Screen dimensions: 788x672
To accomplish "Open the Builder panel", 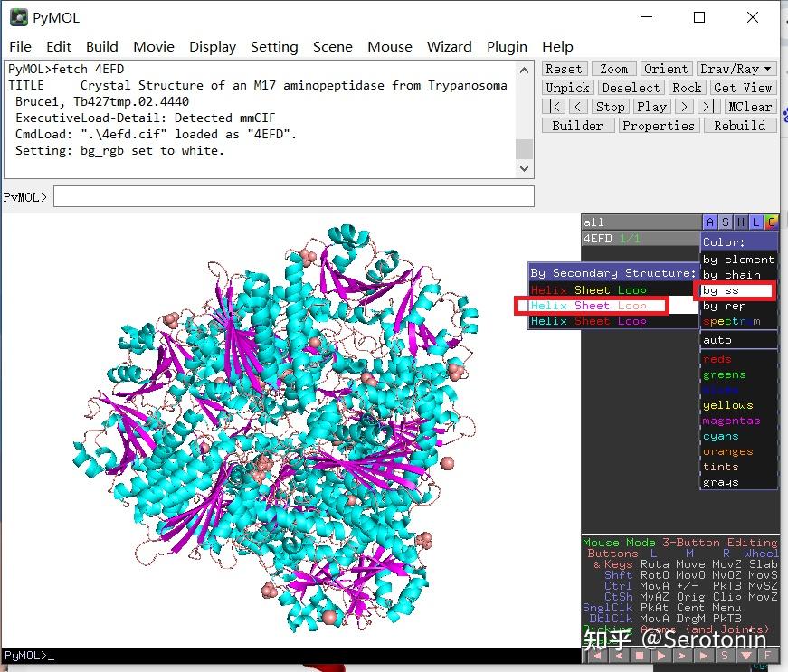I will coord(578,126).
